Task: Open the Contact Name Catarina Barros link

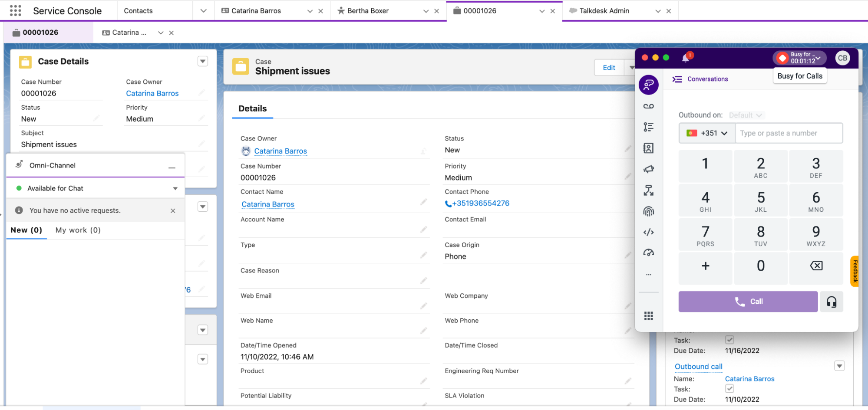Action: [x=268, y=204]
